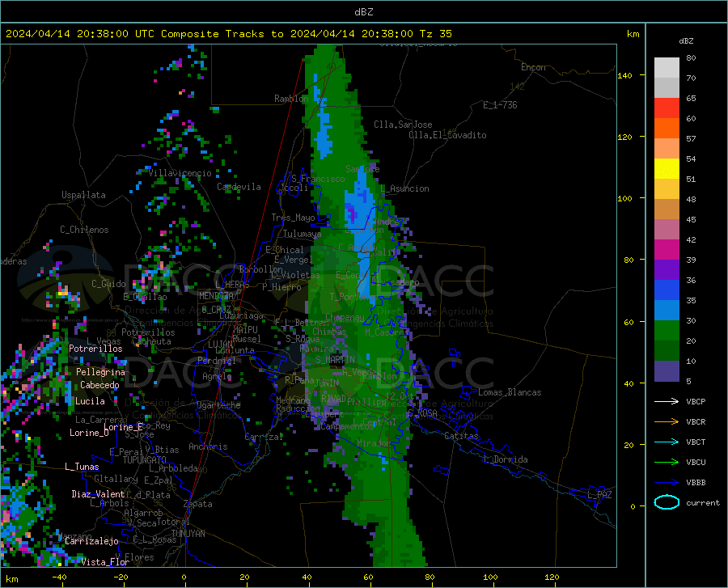Click the orange VBCR arrow legend icon
This screenshot has width=728, height=588.
pos(667,422)
